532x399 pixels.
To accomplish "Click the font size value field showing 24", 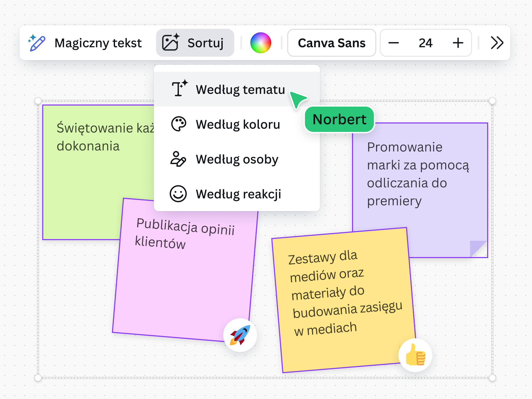I will [425, 43].
